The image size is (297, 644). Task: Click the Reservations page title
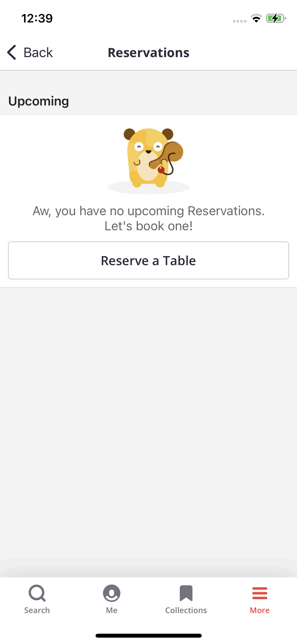pyautogui.click(x=148, y=53)
